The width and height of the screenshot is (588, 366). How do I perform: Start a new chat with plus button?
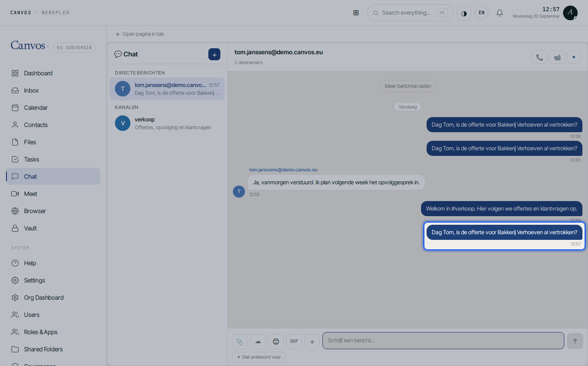coord(214,55)
